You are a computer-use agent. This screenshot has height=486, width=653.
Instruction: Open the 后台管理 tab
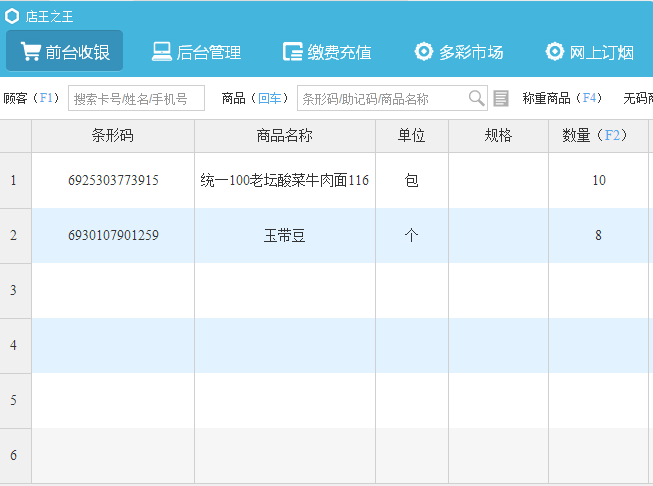coord(196,52)
